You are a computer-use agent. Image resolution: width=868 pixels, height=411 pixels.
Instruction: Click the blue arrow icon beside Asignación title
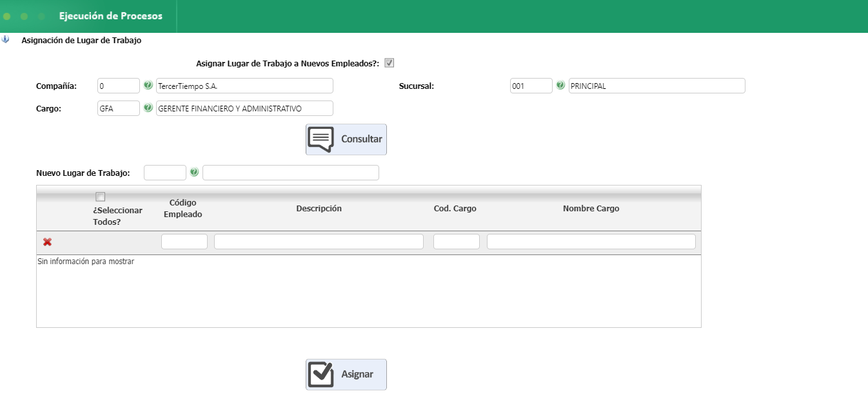(5, 39)
